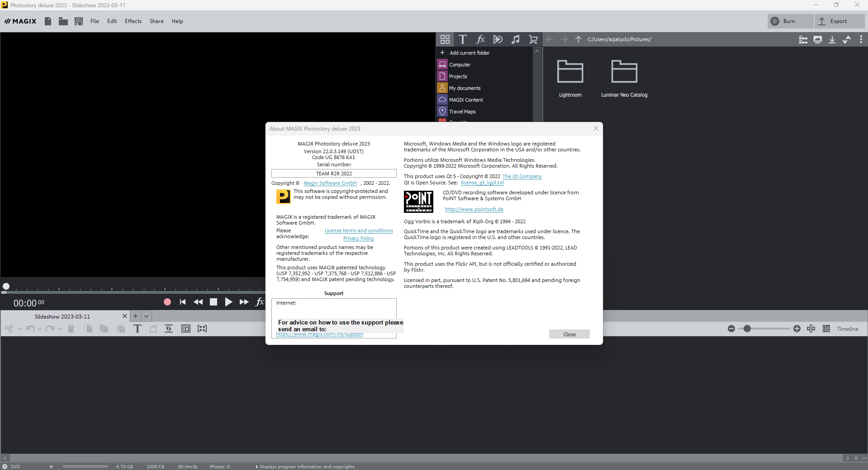The width and height of the screenshot is (868, 470).
Task: Click the timeline bracketed dots grouping icon
Action: point(202,329)
